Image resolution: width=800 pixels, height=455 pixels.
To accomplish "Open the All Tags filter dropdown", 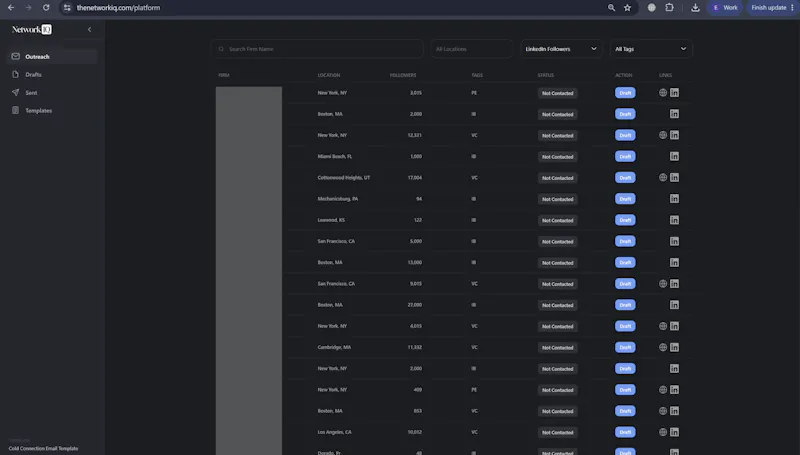I will tap(651, 49).
